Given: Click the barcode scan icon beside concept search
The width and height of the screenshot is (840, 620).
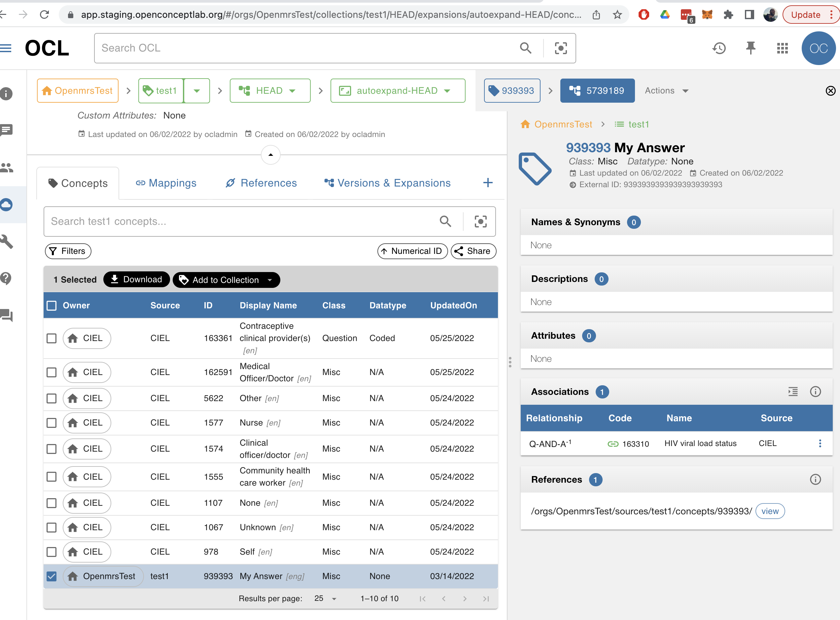Looking at the screenshot, I should 481,222.
